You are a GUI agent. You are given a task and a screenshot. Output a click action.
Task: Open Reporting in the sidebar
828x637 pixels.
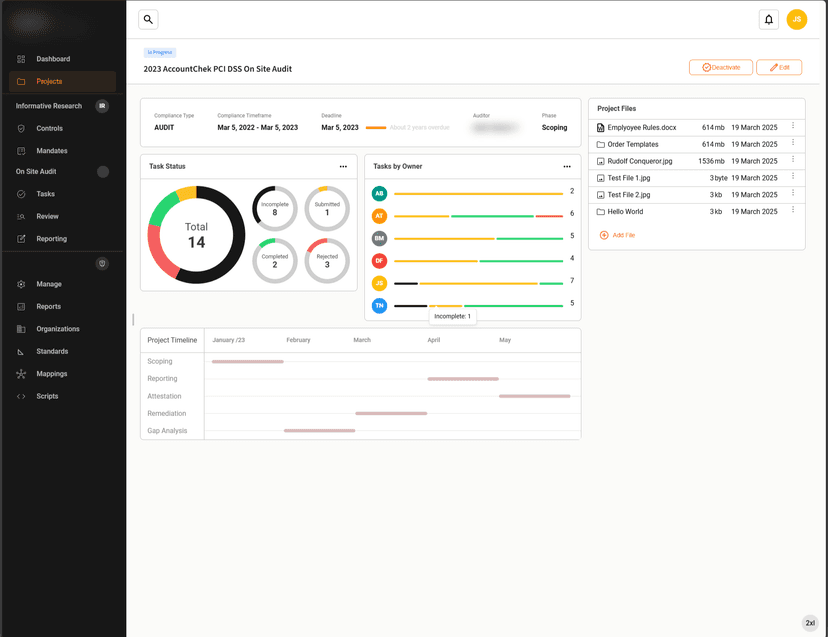(x=51, y=239)
